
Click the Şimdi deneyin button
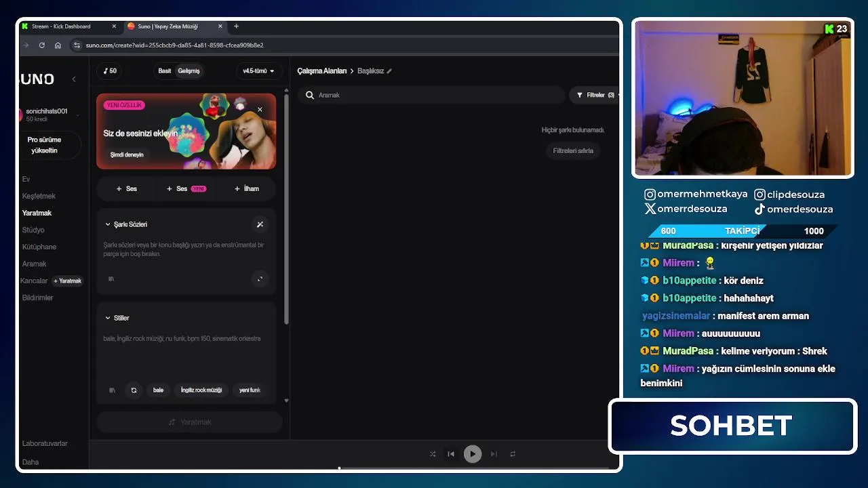coord(127,155)
